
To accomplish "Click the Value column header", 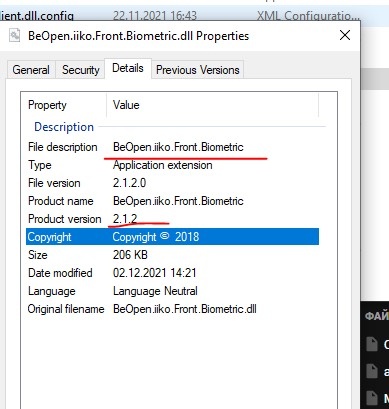I will (213, 105).
